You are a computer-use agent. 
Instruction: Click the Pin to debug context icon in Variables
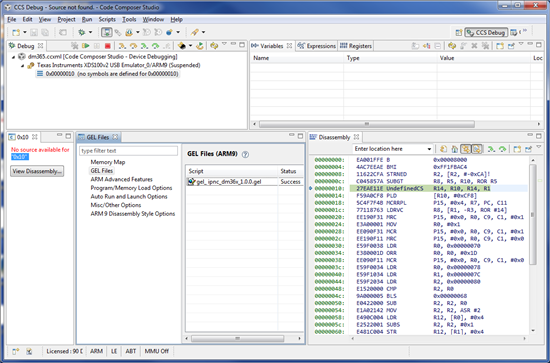point(511,46)
